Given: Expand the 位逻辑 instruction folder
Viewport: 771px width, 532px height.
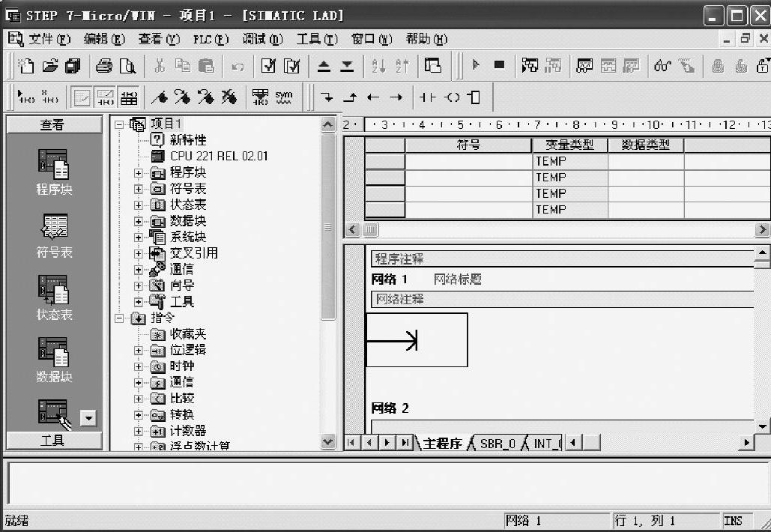Looking at the screenshot, I should click(139, 350).
